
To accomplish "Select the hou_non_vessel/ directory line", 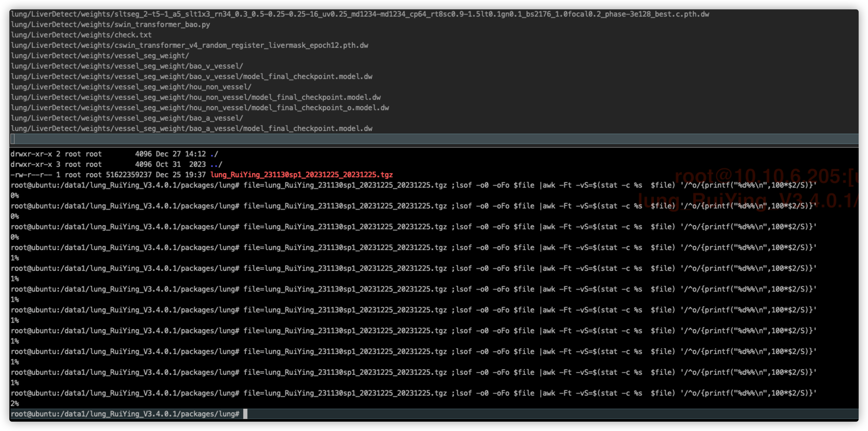I will [x=131, y=87].
